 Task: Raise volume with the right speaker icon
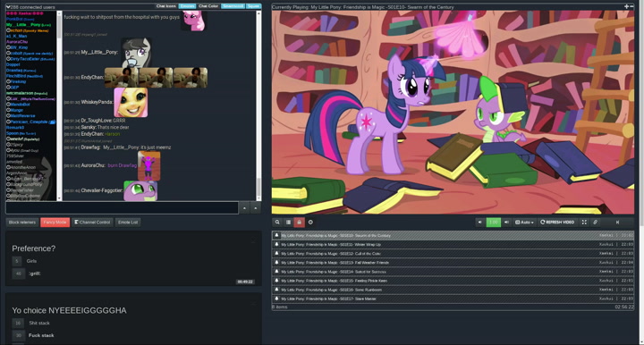(x=506, y=223)
